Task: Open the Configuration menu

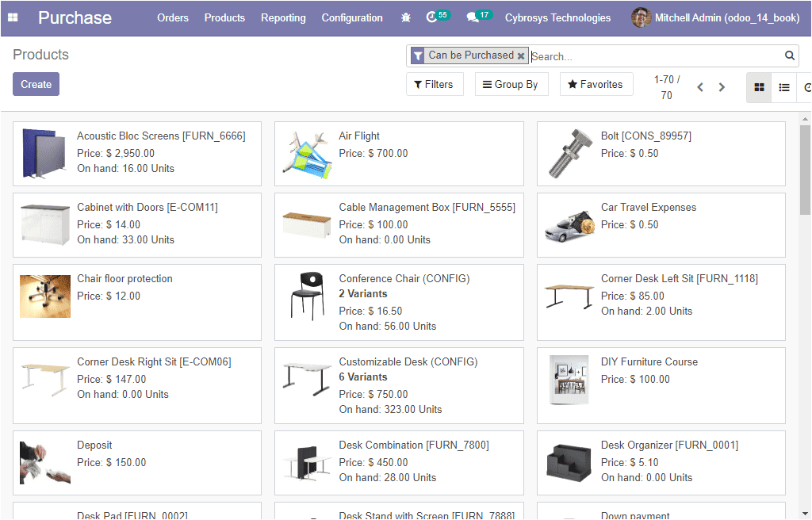Action: (x=352, y=17)
